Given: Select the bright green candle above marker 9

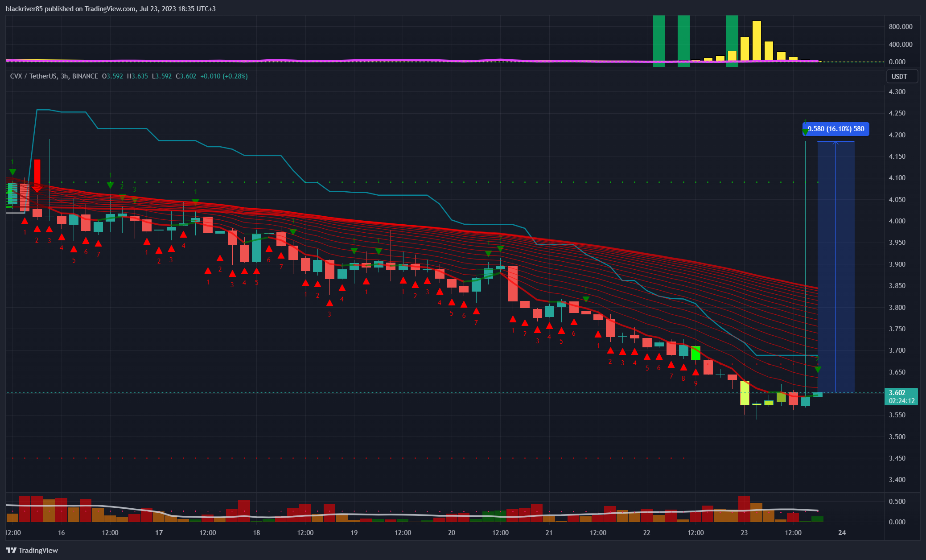Looking at the screenshot, I should click(x=696, y=353).
